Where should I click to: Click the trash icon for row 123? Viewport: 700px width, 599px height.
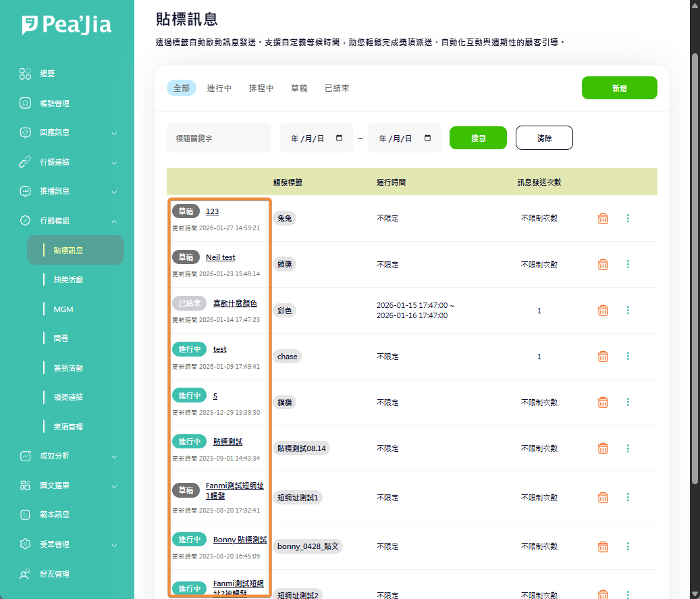pyautogui.click(x=603, y=218)
